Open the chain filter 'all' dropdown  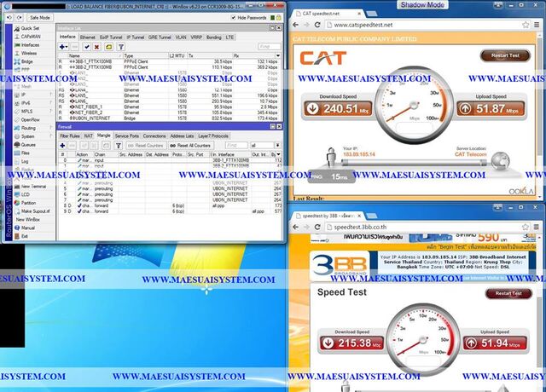coord(278,146)
